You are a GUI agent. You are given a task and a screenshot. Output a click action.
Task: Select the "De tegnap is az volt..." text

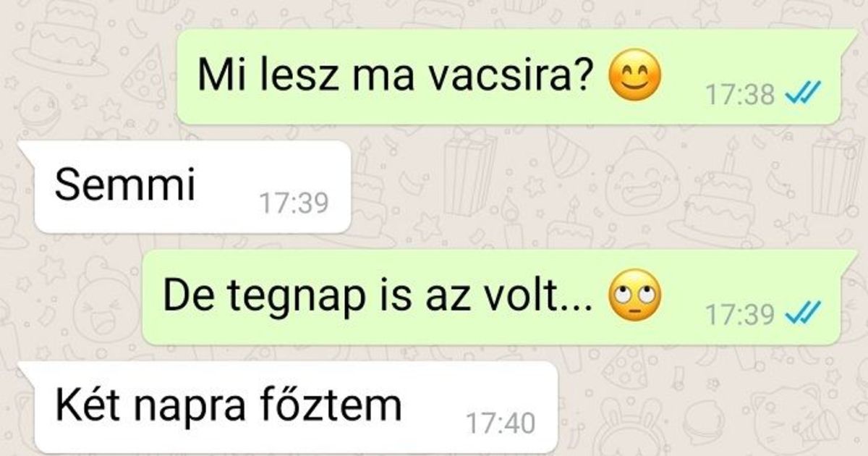tap(379, 298)
